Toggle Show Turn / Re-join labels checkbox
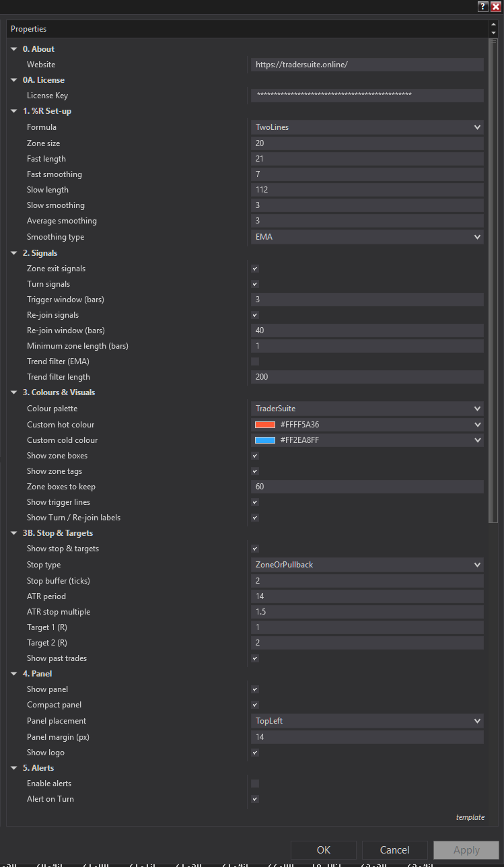Viewport: 504px width, 867px height. 255,518
